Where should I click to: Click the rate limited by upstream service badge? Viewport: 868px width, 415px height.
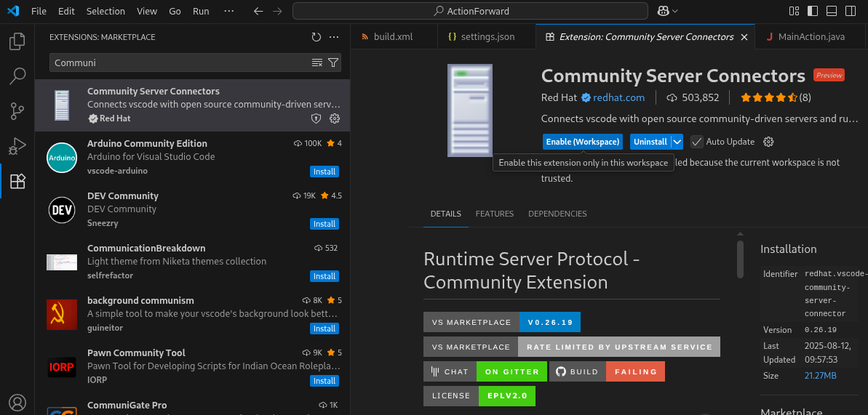pyautogui.click(x=572, y=347)
